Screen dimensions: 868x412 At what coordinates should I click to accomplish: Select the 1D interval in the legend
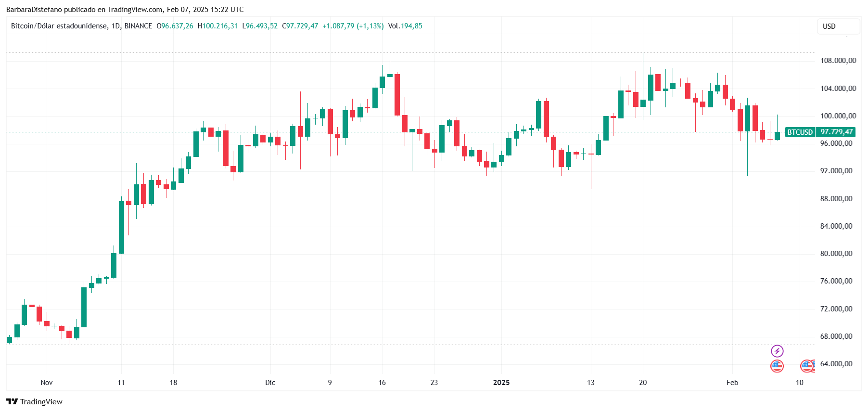click(x=115, y=26)
